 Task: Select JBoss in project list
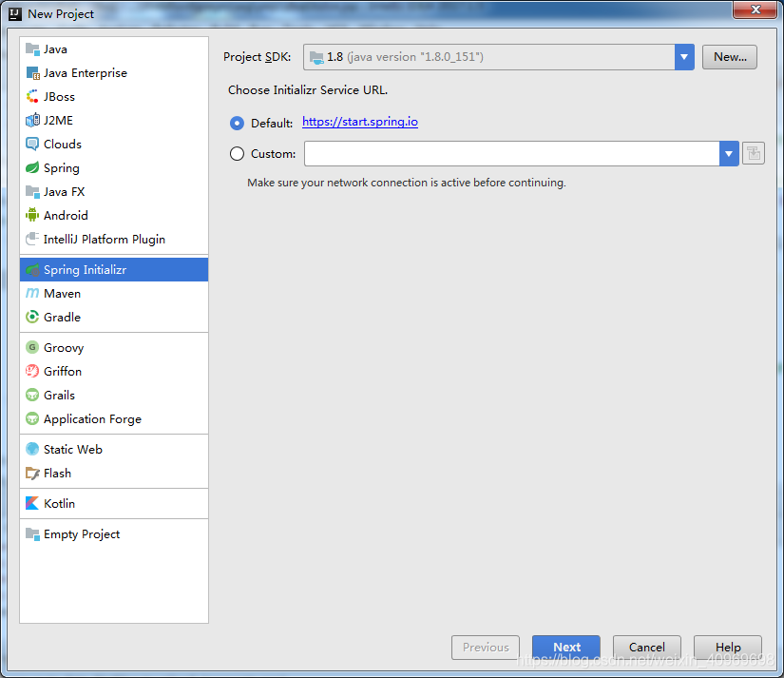point(114,97)
